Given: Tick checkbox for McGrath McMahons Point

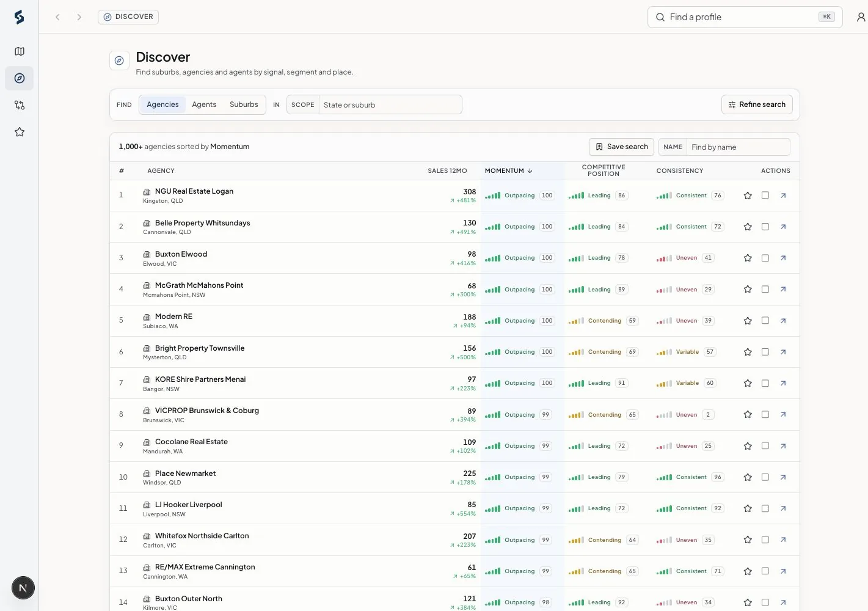Looking at the screenshot, I should pos(765,289).
